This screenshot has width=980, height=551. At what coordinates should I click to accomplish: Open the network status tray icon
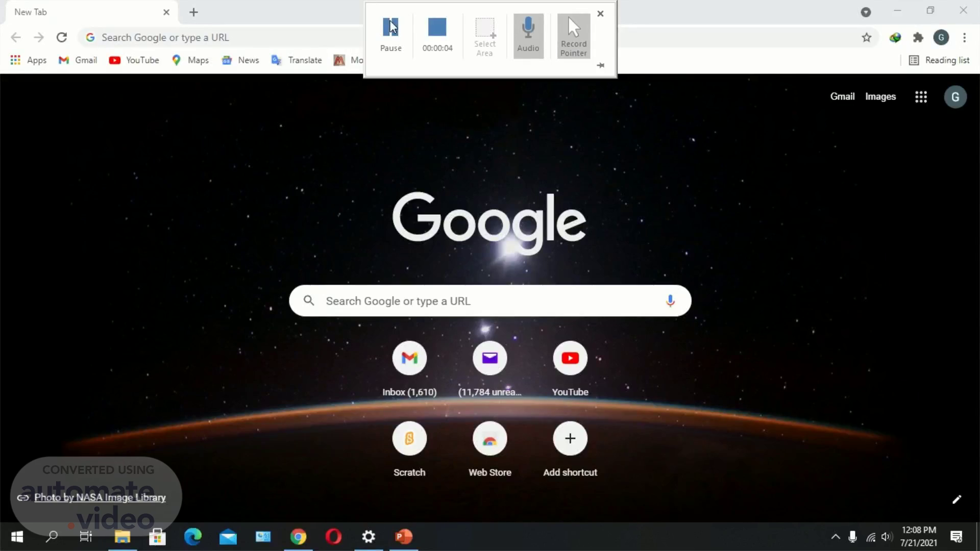(x=871, y=537)
